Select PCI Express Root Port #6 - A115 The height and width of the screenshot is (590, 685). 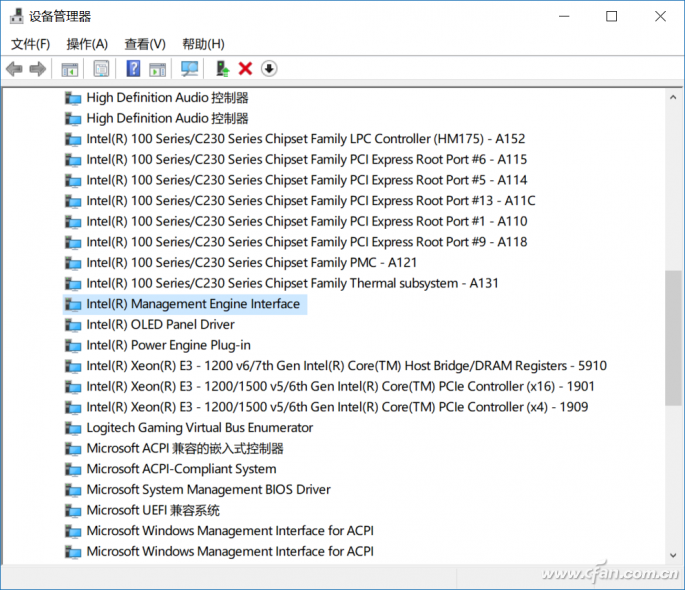tap(307, 159)
